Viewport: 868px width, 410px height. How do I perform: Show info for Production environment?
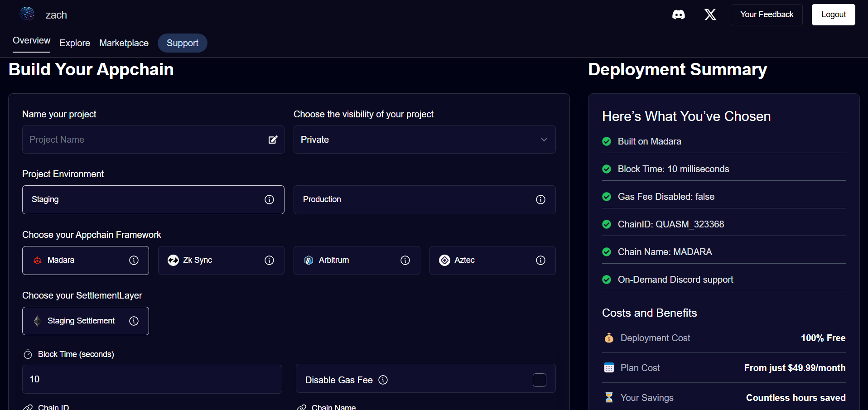[540, 200]
